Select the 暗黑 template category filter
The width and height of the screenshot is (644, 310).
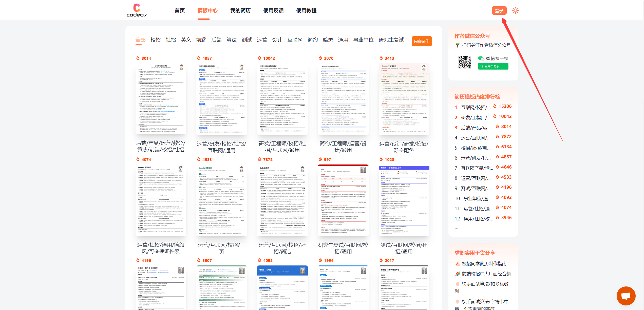(328, 40)
